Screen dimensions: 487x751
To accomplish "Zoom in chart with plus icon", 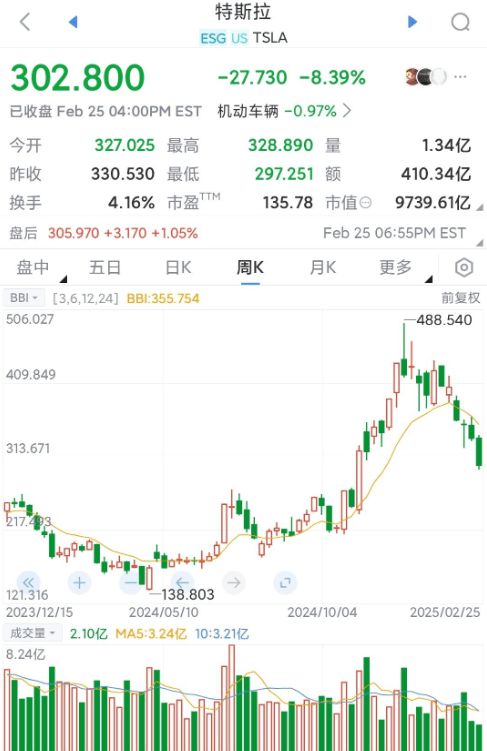I will [x=79, y=582].
